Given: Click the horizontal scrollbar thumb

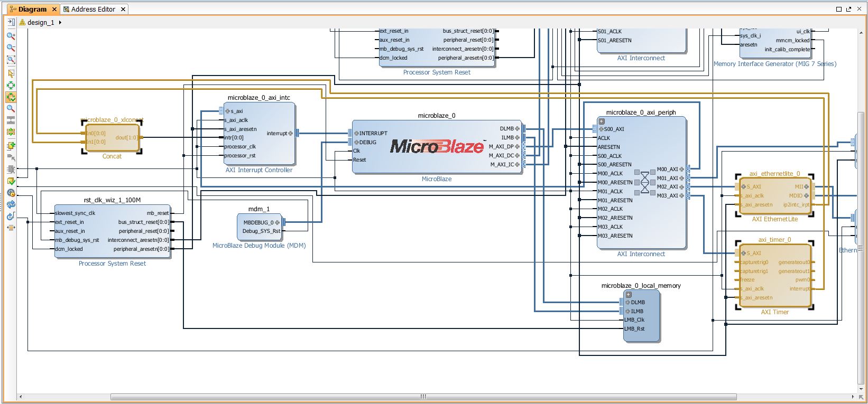Looking at the screenshot, I should point(423,397).
